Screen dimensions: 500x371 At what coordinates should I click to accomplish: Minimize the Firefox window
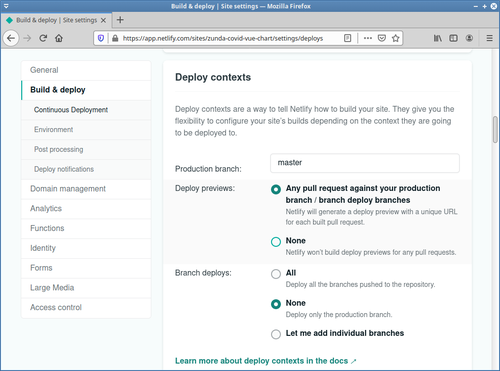(476, 6)
